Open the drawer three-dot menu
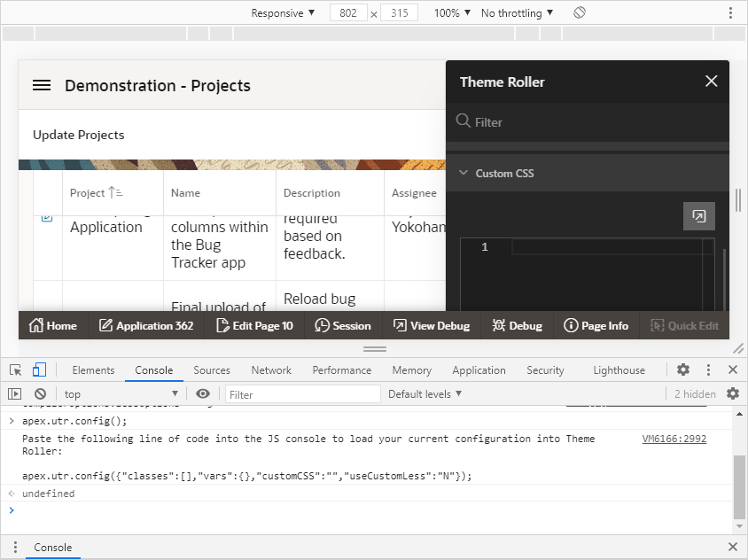 (x=15, y=547)
